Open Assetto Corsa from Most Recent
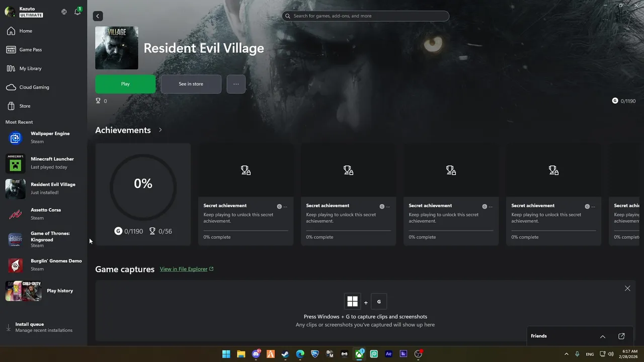Viewport: 644px width, 362px height. click(x=44, y=214)
